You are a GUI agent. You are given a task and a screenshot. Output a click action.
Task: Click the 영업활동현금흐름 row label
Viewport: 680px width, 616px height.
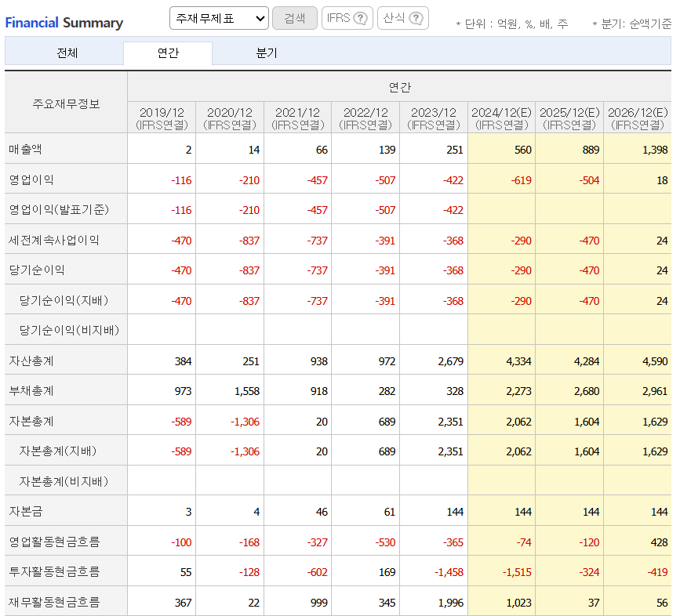point(54,542)
